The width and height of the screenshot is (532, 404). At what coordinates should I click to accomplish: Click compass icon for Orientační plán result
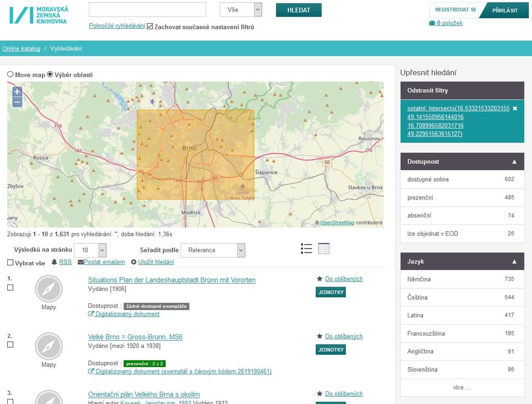point(48,397)
